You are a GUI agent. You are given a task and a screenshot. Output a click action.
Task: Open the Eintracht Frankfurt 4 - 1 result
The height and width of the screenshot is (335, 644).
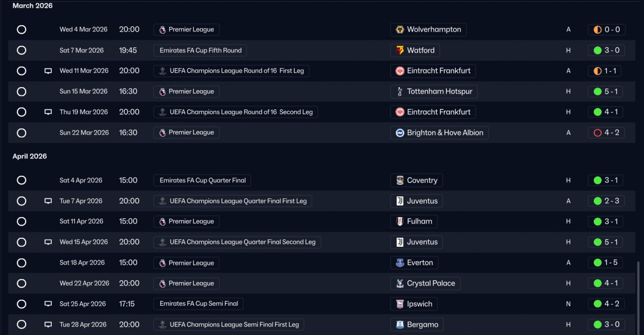click(606, 112)
